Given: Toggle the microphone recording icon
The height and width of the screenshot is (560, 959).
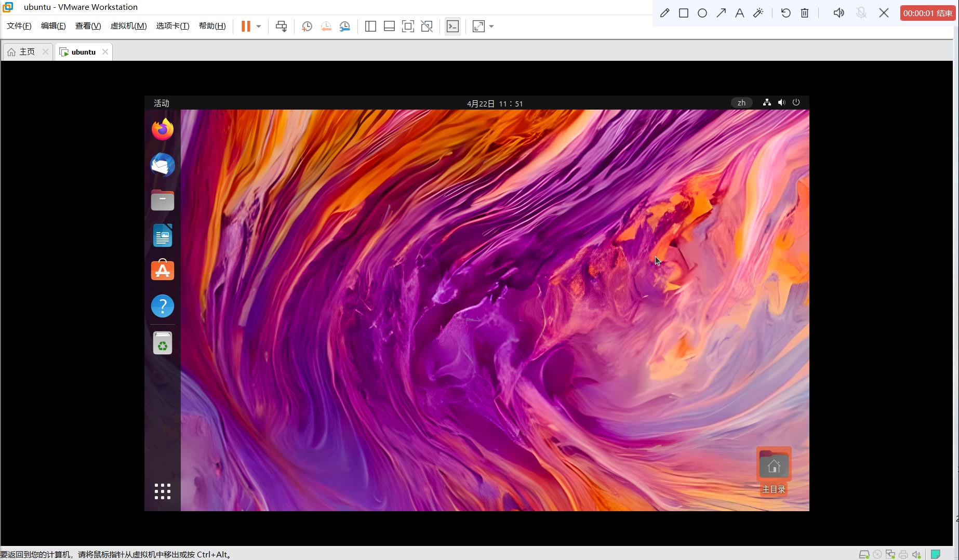Looking at the screenshot, I should (x=861, y=13).
